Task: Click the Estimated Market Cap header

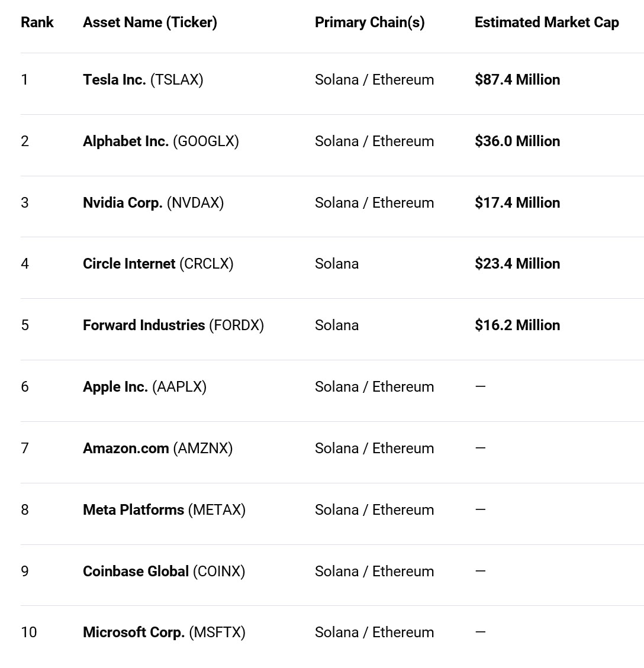Action: tap(546, 22)
